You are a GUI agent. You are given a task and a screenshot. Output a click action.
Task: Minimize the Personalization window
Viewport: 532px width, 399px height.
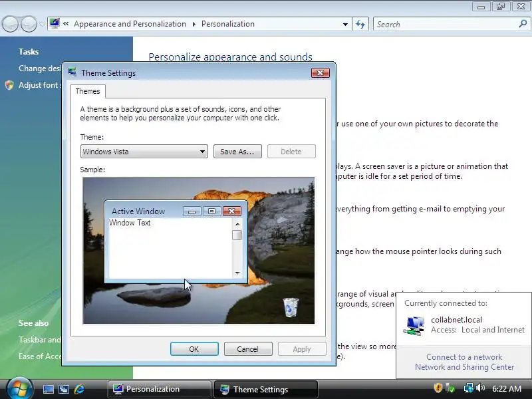pyautogui.click(x=481, y=7)
